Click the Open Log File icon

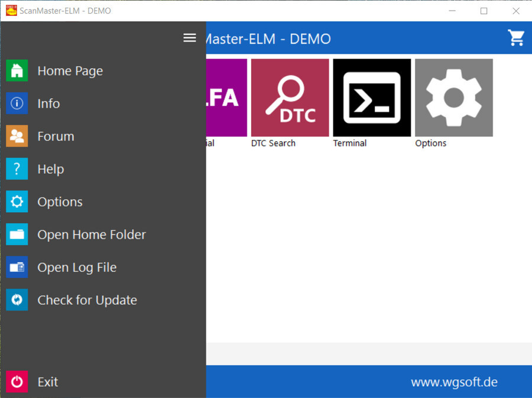point(17,267)
